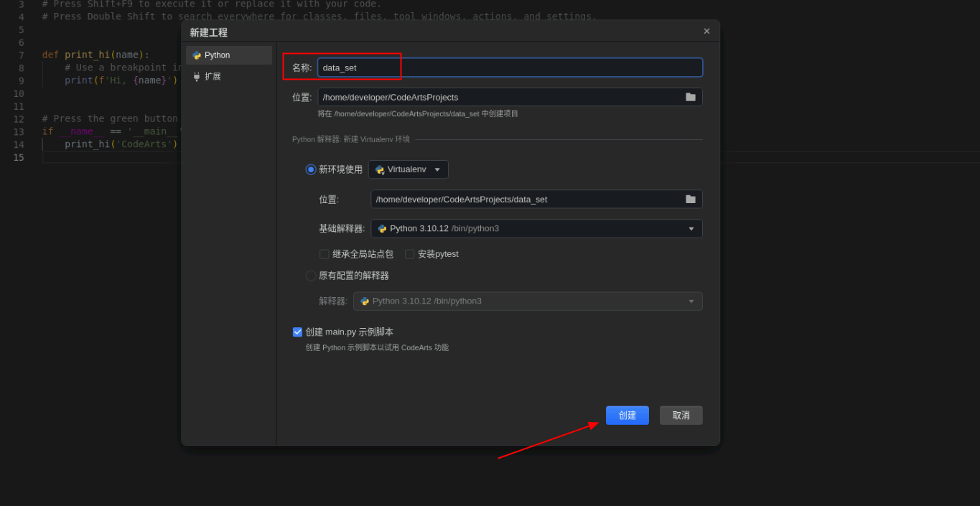Image resolution: width=980 pixels, height=506 pixels.
Task: Click the dropdown arrow of 基础解释器
Action: tap(691, 229)
